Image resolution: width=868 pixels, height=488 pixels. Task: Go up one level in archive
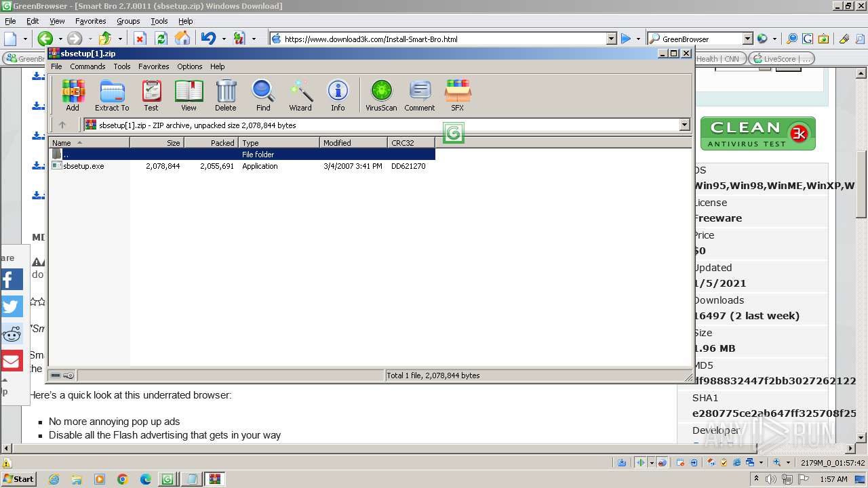[x=62, y=125]
